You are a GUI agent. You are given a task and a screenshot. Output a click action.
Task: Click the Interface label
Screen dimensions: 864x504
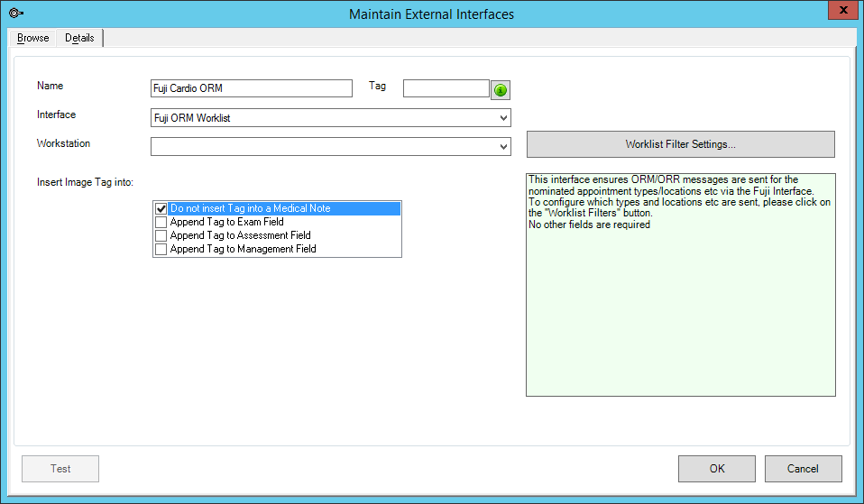pyautogui.click(x=56, y=115)
